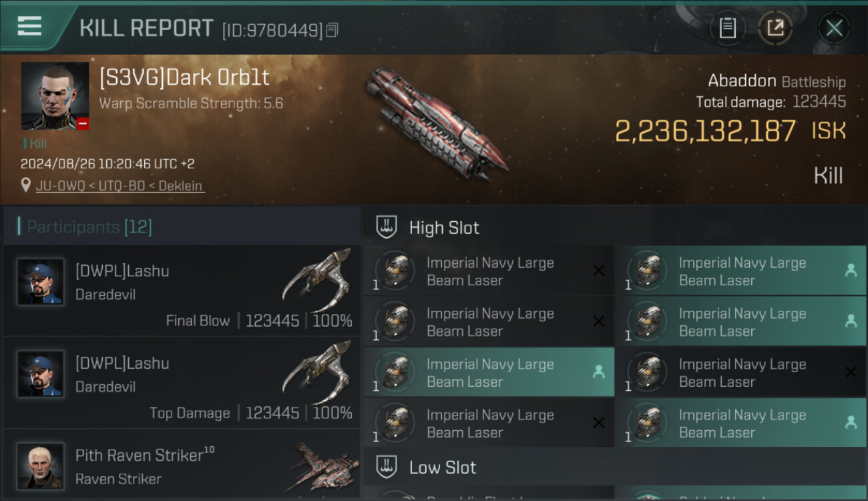
Task: Click the clipboard report icon
Action: (x=727, y=28)
